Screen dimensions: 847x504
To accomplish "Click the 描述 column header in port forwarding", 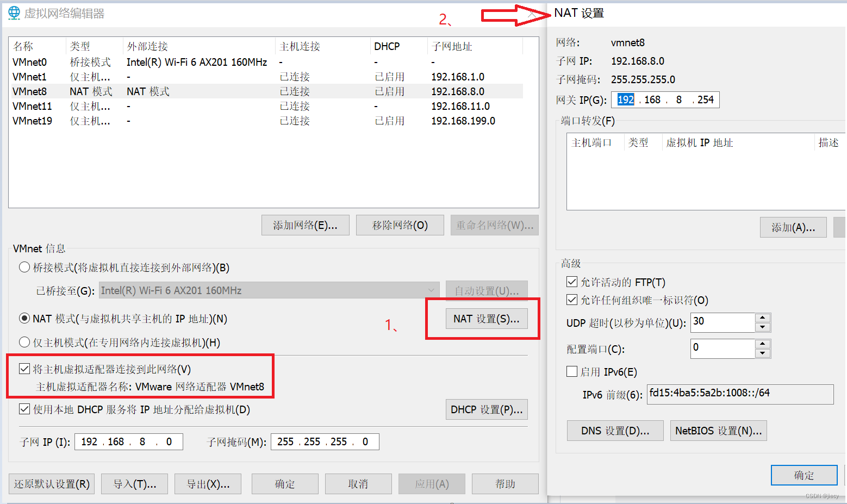I will click(x=830, y=142).
